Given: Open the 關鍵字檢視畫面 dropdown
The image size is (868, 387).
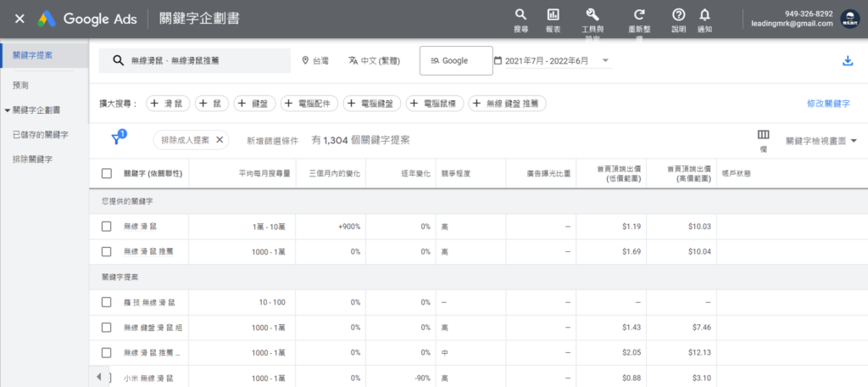Looking at the screenshot, I should pos(821,141).
